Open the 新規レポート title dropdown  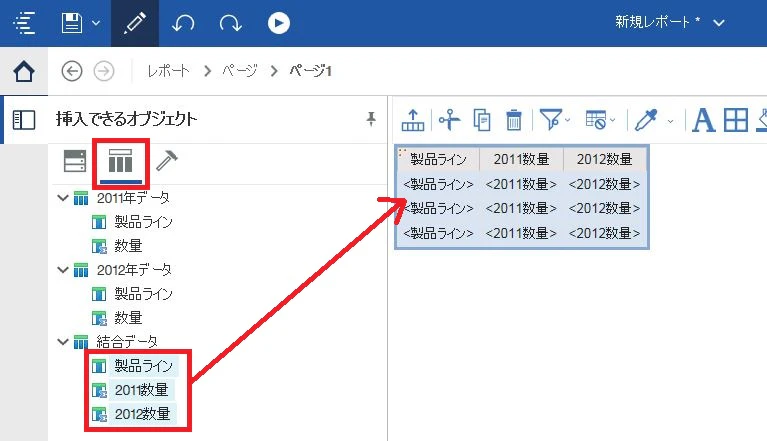(x=719, y=23)
